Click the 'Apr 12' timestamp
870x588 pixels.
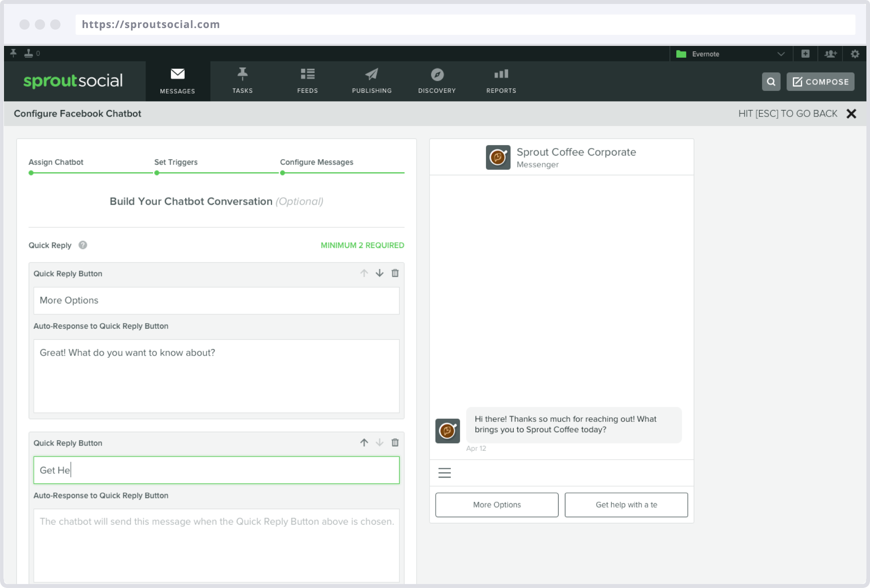click(476, 449)
